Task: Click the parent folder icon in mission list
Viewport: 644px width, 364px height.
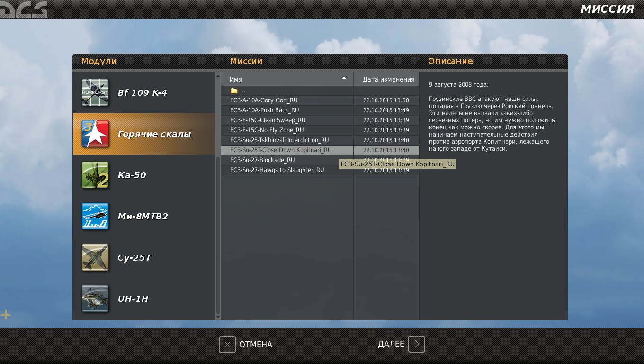Action: 234,91
